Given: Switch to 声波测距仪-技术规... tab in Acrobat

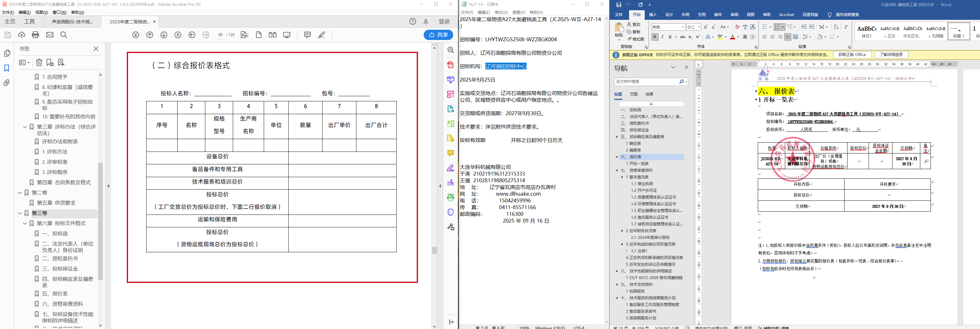Looking at the screenshot, I should (x=72, y=22).
